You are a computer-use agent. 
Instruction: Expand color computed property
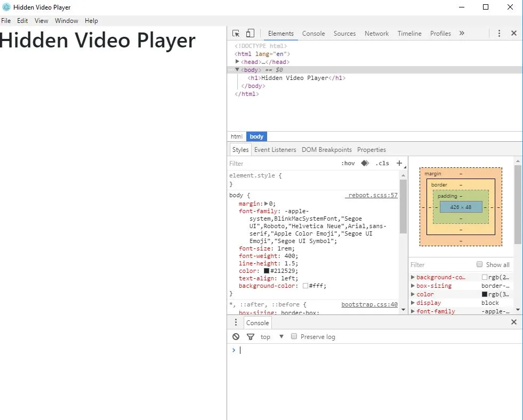413,294
